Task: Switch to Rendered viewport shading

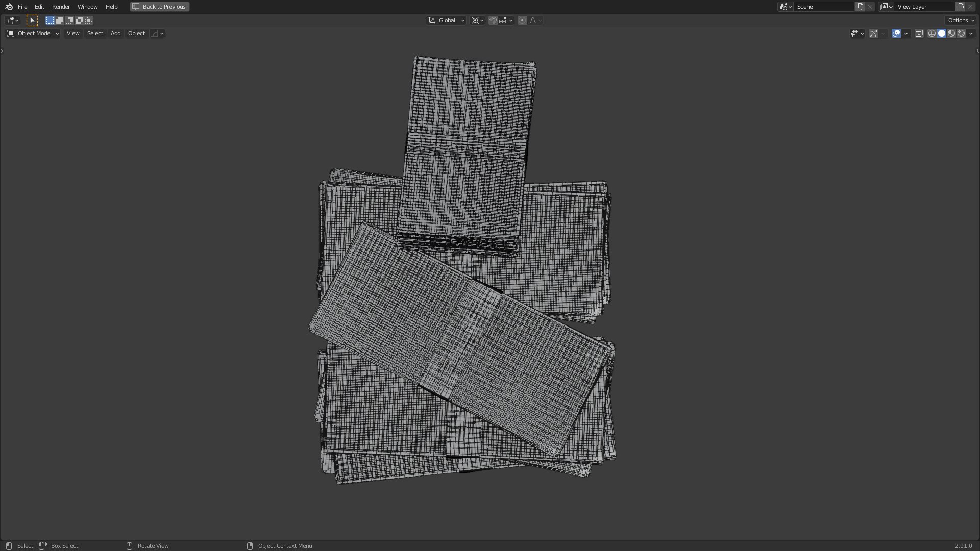Action: click(961, 33)
